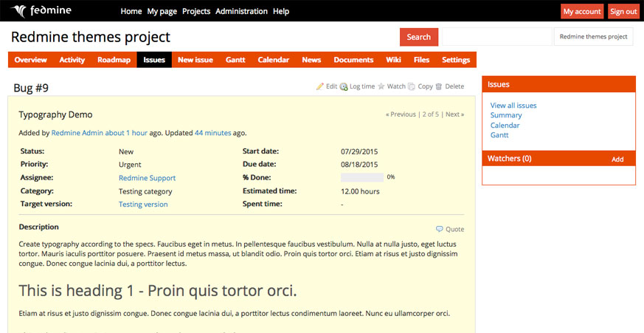
Task: Click the Quote link text
Action: tap(454, 230)
